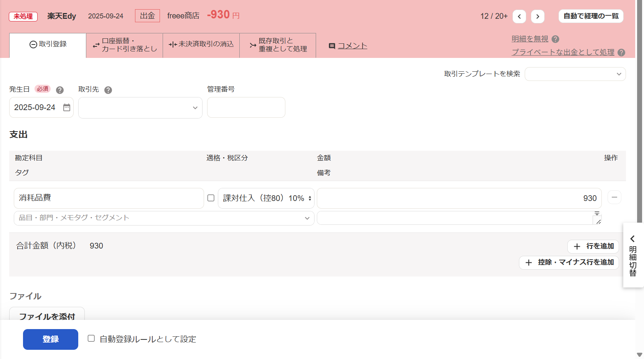
Task: Click 行を追加 button
Action: [593, 246]
